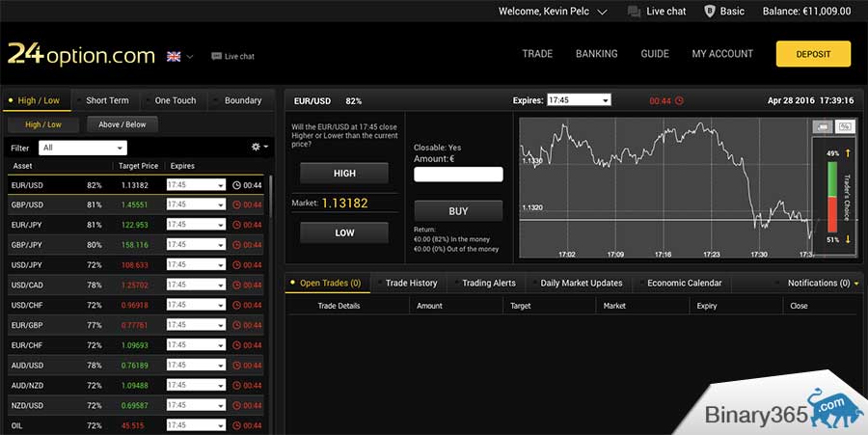
Task: Select the High / Low sub-option toggle
Action: [x=42, y=124]
